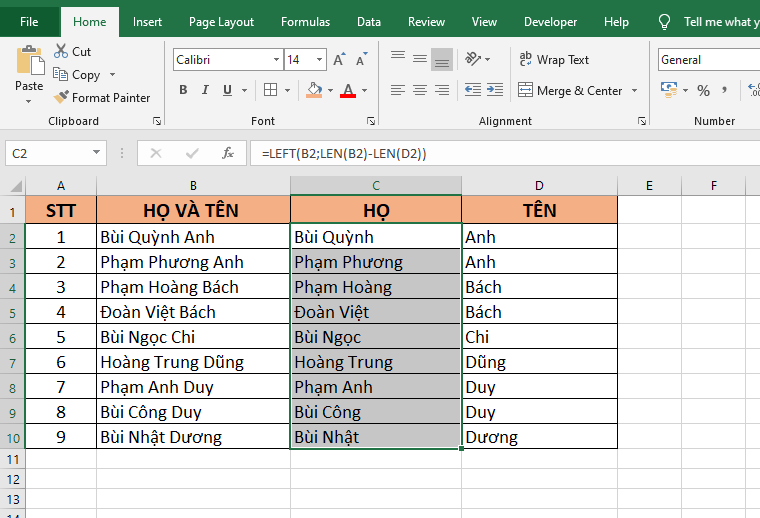Apply center horizontal alignment
The height and width of the screenshot is (518, 760).
[x=419, y=90]
